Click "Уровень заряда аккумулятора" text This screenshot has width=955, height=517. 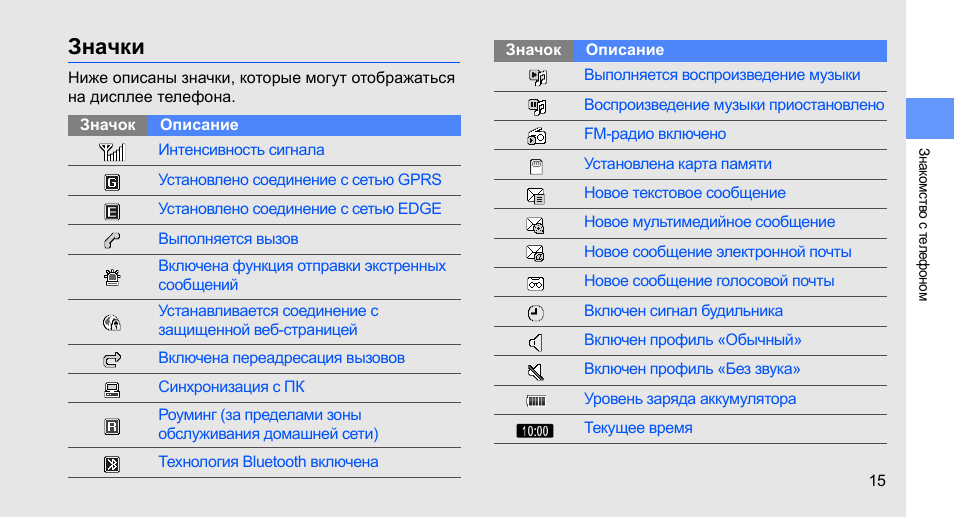(x=690, y=399)
